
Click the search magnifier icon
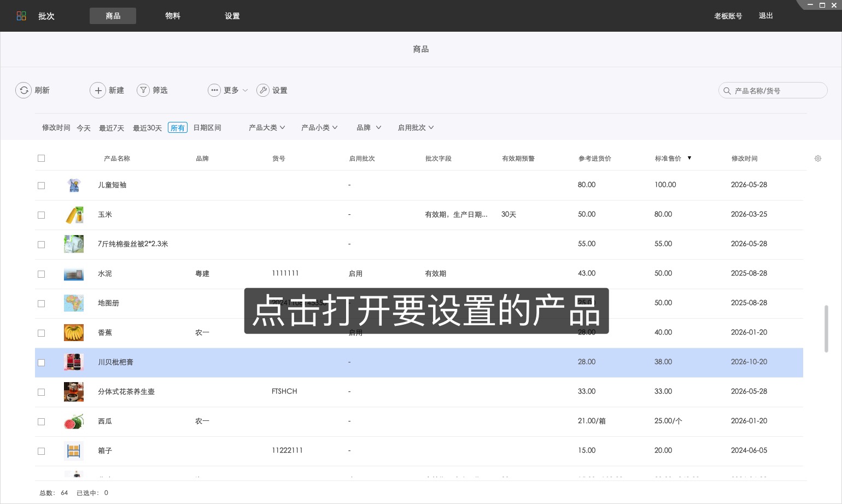[x=727, y=91]
